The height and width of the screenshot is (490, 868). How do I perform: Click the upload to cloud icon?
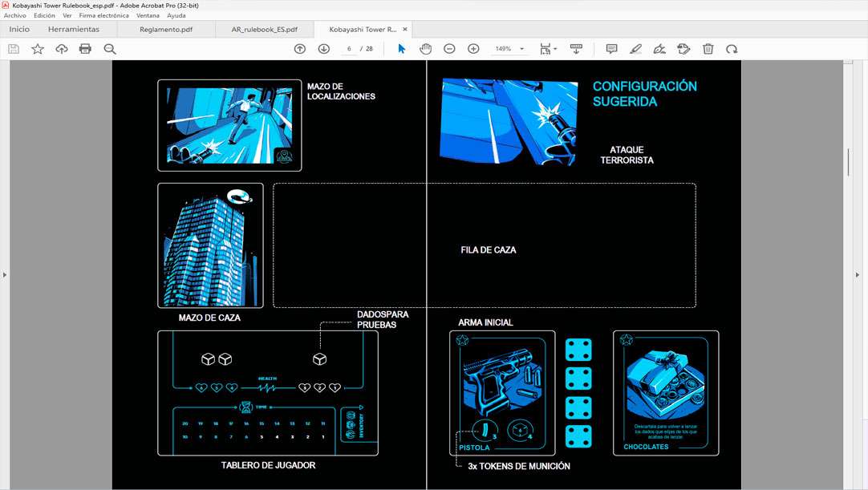(62, 49)
